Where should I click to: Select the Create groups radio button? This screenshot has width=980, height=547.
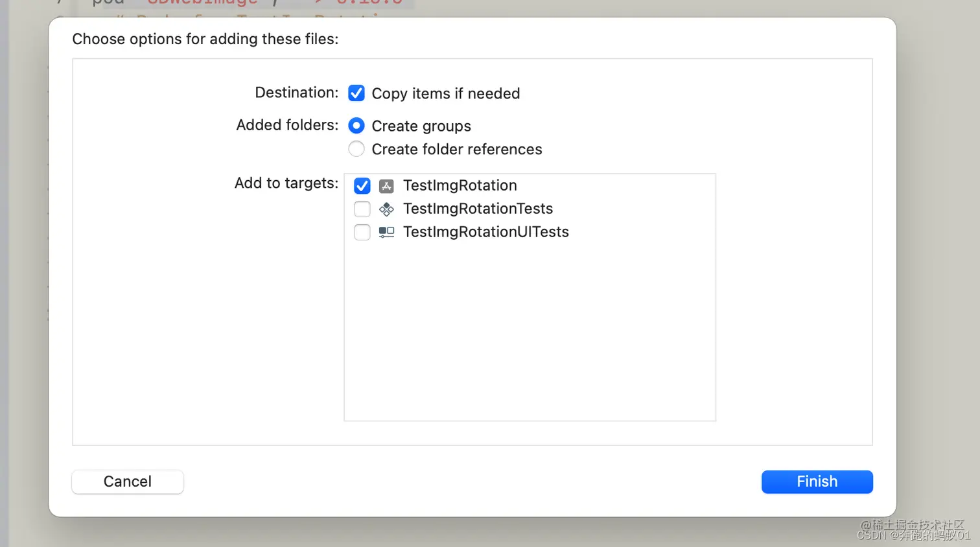(x=356, y=126)
